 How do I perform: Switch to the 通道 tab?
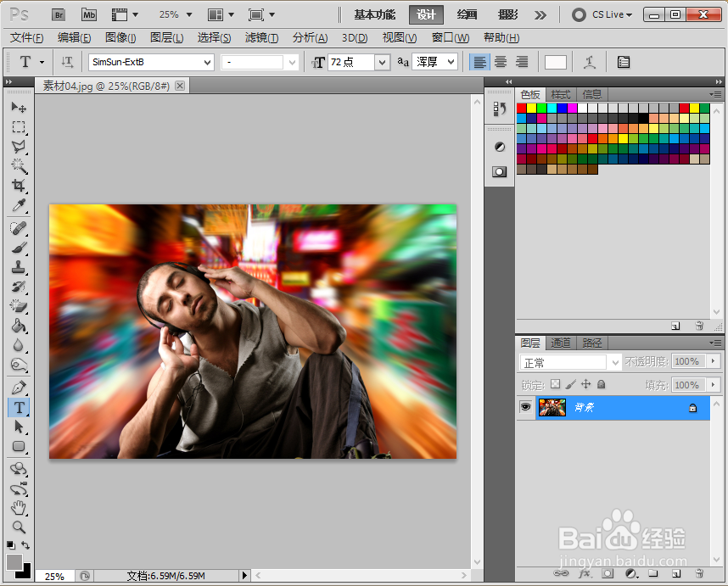560,343
